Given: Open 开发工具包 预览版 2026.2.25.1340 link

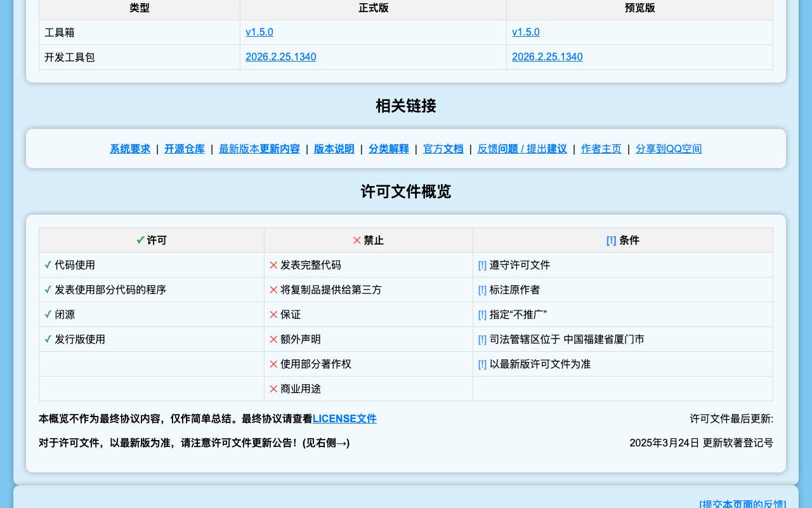Looking at the screenshot, I should [x=547, y=57].
